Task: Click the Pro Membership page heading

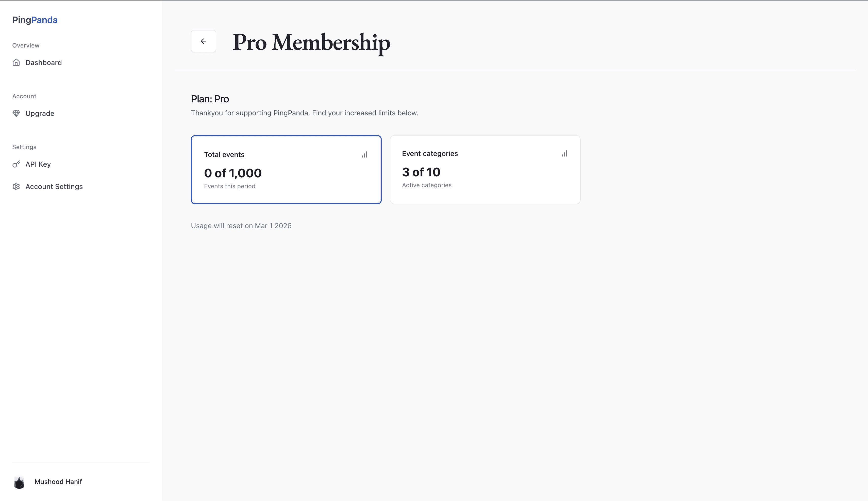Action: [311, 42]
